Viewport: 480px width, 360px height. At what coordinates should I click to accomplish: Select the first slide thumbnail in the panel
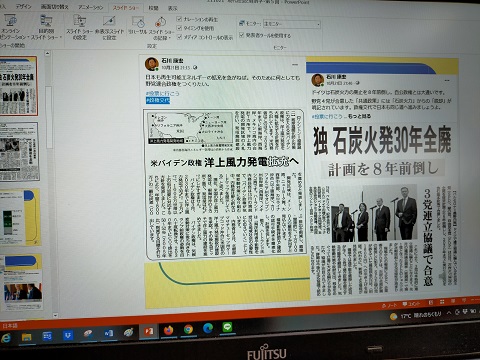[x=19, y=85]
